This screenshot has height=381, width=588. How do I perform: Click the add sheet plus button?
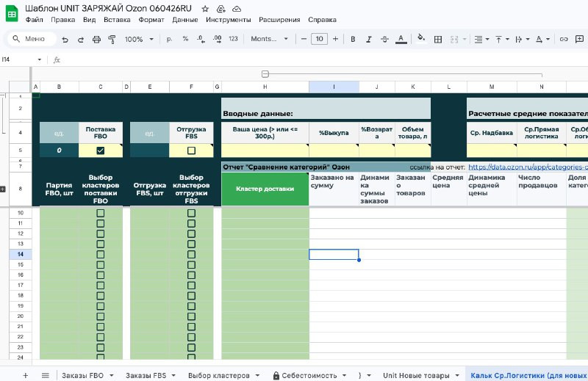click(26, 374)
